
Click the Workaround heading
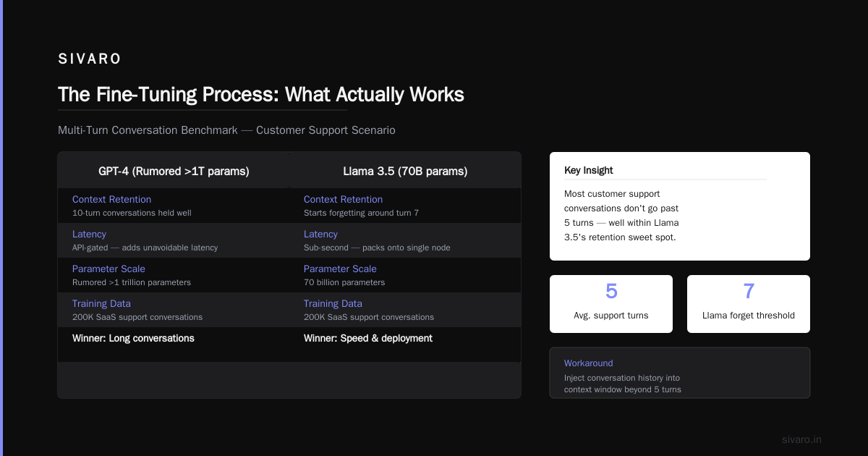pos(589,363)
